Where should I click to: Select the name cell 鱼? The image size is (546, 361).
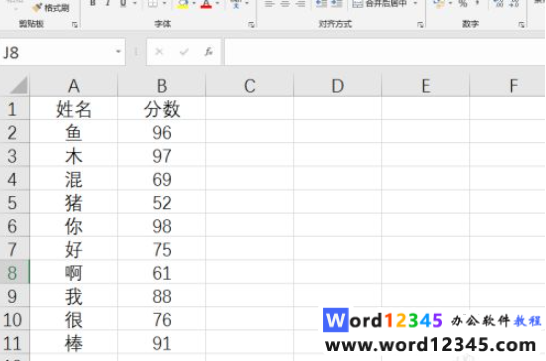pyautogui.click(x=74, y=132)
